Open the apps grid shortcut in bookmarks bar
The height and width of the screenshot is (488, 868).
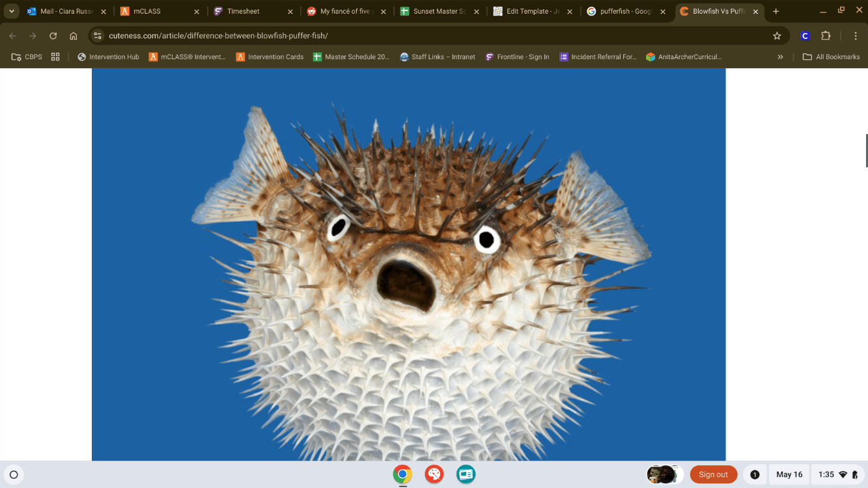55,57
